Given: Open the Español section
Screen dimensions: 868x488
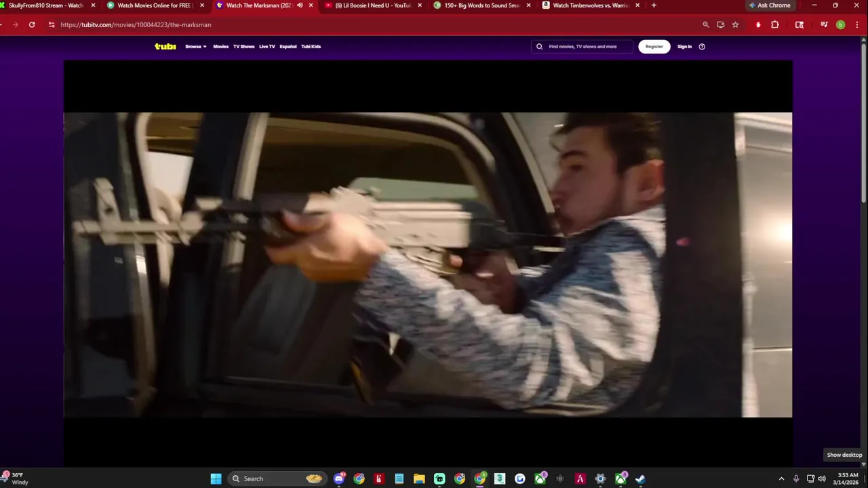Looking at the screenshot, I should point(288,47).
